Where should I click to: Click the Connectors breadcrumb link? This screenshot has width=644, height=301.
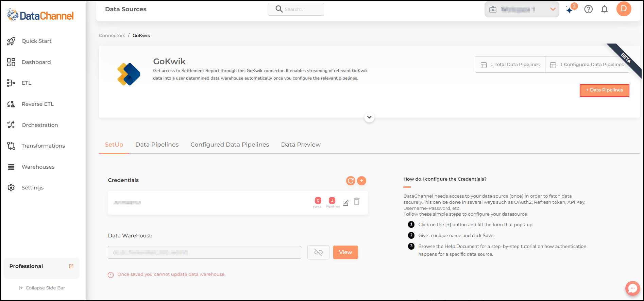click(112, 35)
